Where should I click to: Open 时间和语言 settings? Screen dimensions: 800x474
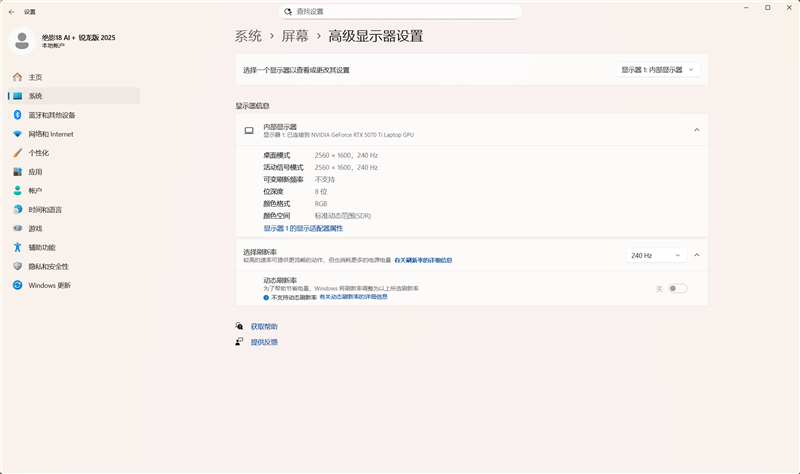(x=45, y=209)
